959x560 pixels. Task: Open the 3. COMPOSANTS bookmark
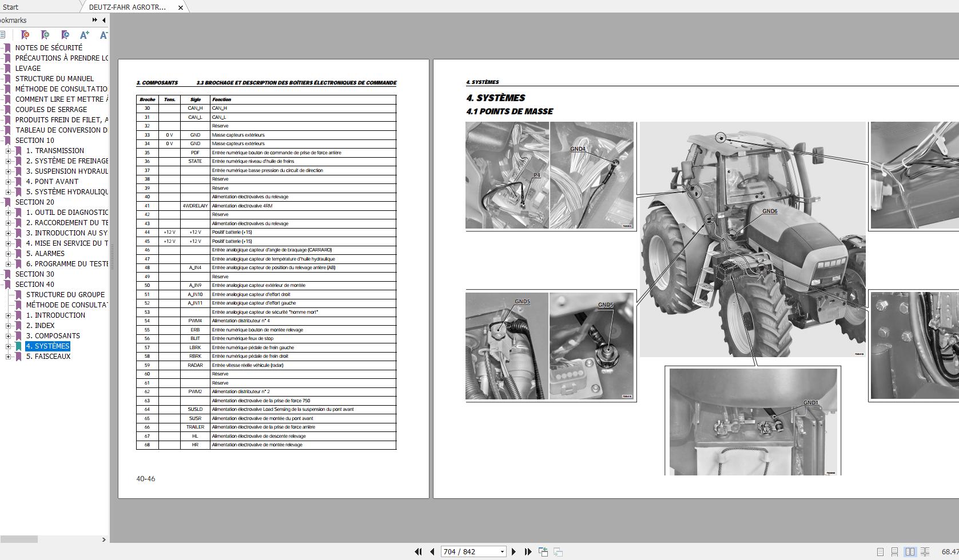(x=53, y=336)
